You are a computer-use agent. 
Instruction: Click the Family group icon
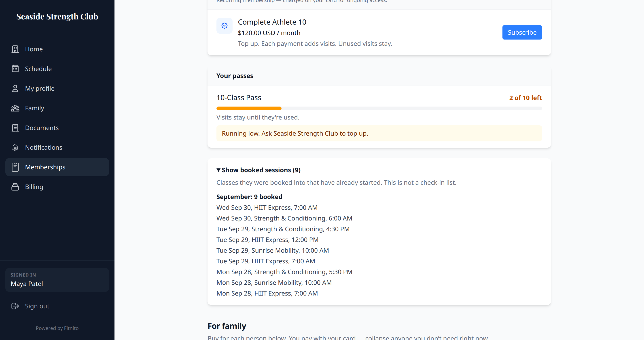tap(15, 108)
